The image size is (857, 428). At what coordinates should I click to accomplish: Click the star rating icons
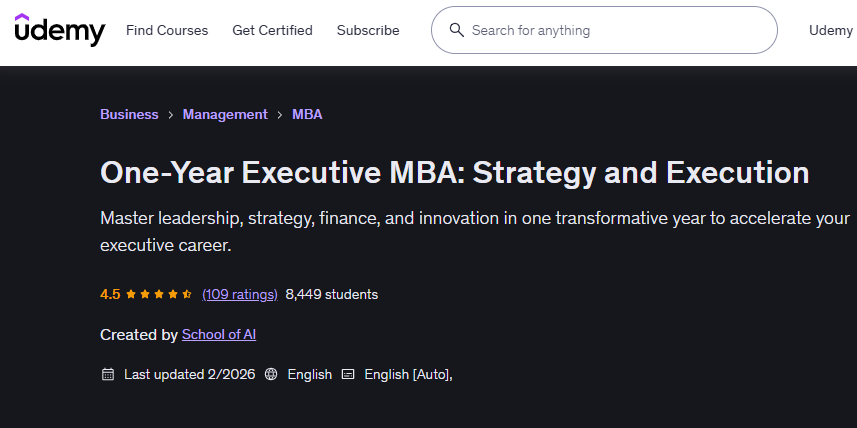click(160, 294)
